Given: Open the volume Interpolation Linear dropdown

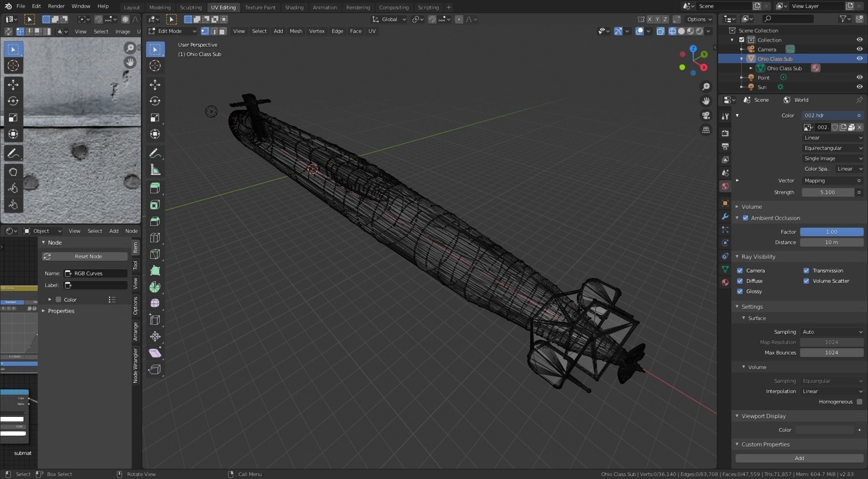Looking at the screenshot, I should [x=832, y=391].
